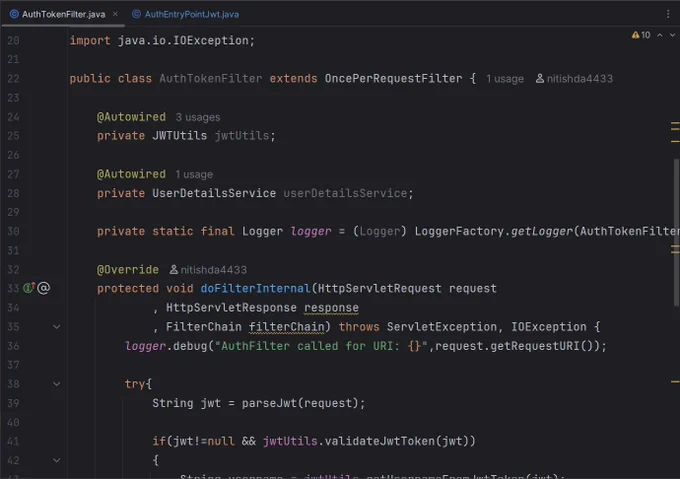Click the underlined 'response' parameter
This screenshot has height=479, width=680.
(x=331, y=307)
